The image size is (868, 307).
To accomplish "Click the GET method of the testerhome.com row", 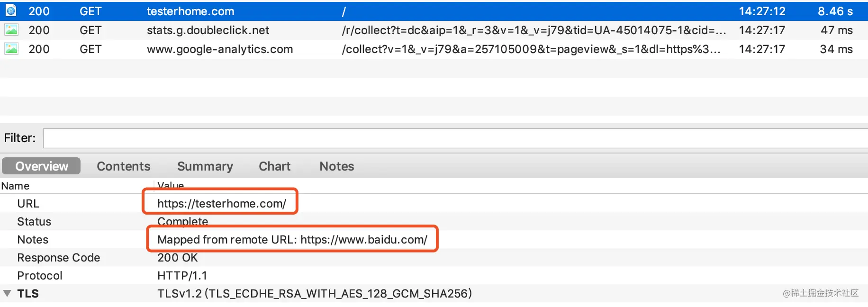I will pos(90,11).
